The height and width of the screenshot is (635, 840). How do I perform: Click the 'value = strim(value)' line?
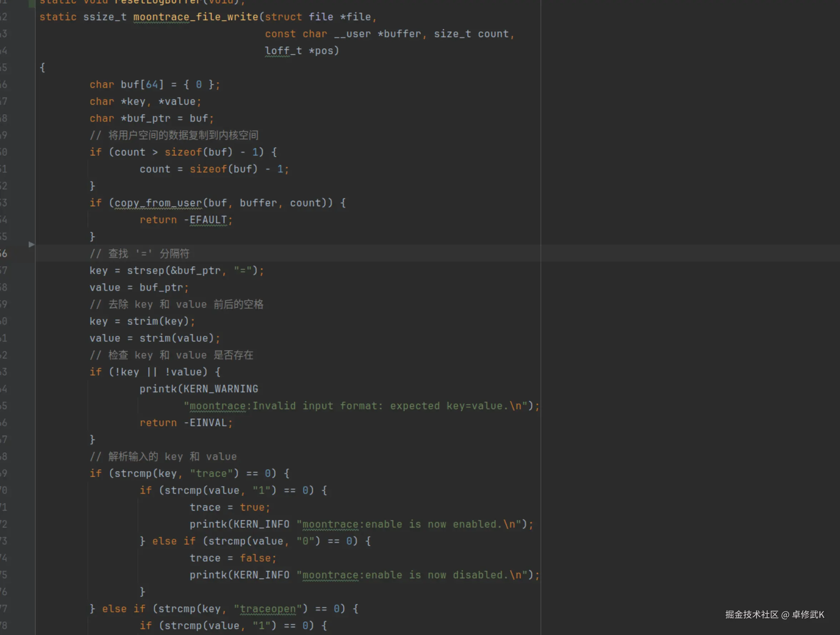point(154,338)
